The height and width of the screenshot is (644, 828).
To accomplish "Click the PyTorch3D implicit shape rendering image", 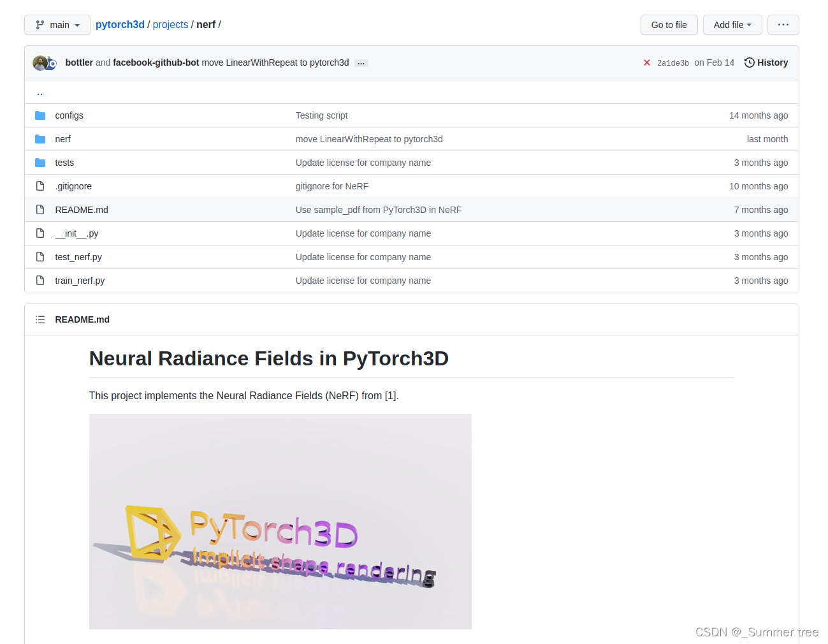I will (280, 522).
